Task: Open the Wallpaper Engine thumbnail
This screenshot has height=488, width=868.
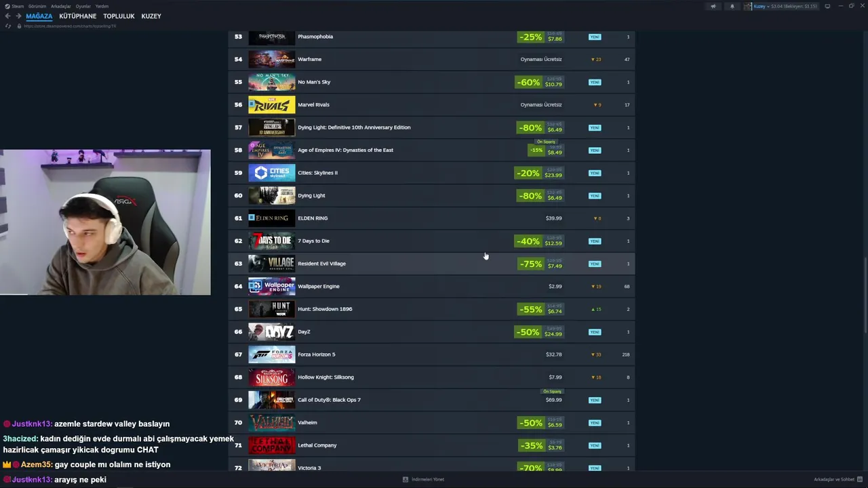Action: pos(271,286)
